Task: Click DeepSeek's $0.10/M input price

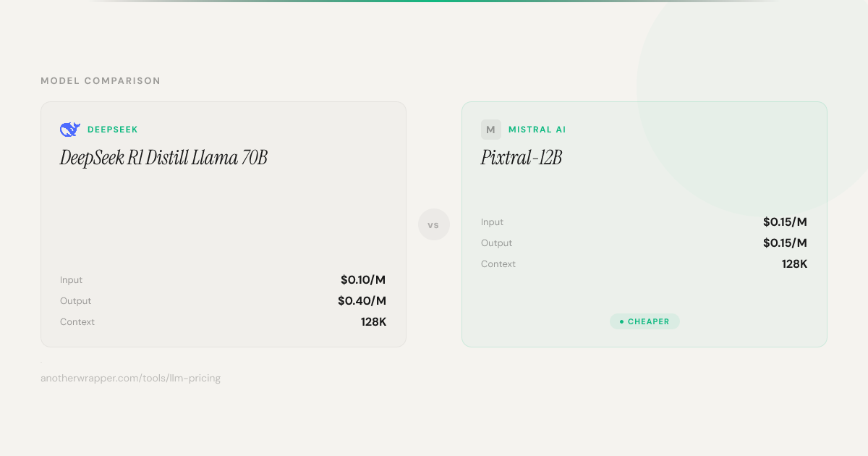Action: (x=363, y=280)
